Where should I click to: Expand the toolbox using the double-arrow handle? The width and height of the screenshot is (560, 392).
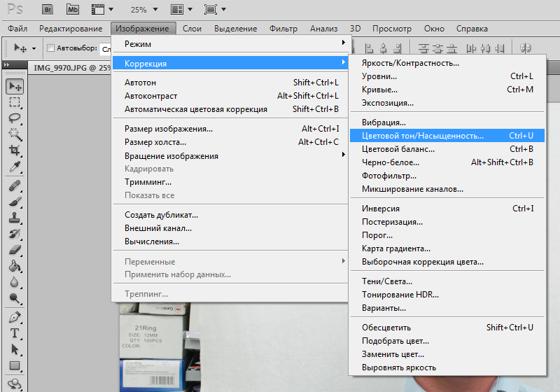[6, 64]
